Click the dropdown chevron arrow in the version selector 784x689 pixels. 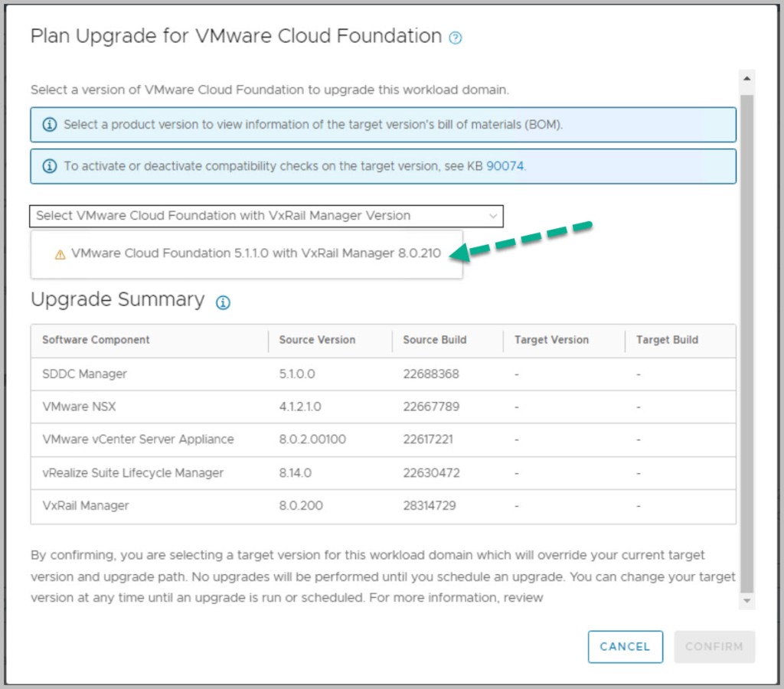[x=492, y=217]
